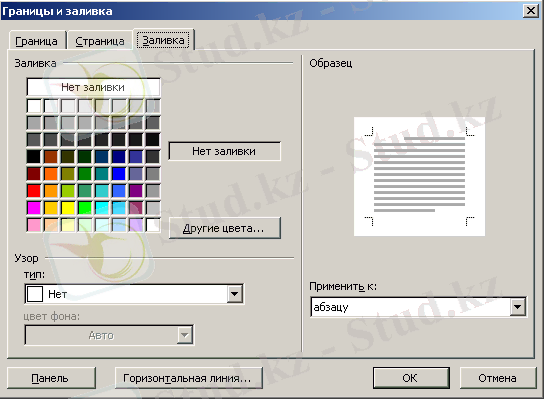Image resolution: width=544 pixels, height=399 pixels.
Task: Open the Другие цвета dialog
Action: point(224,228)
